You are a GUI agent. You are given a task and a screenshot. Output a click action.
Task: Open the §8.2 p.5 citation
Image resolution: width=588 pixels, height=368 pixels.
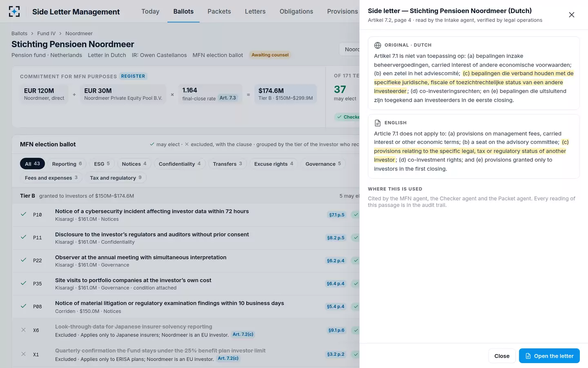(336, 238)
